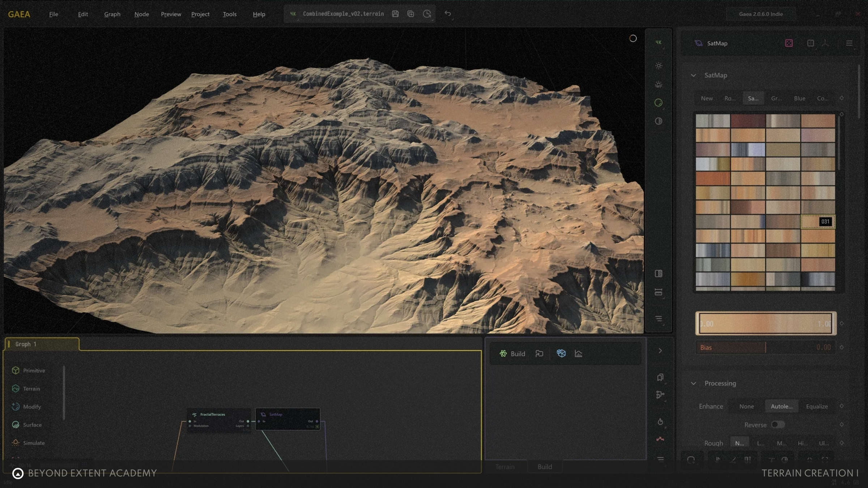Set Rough option to Ul...

click(x=824, y=443)
